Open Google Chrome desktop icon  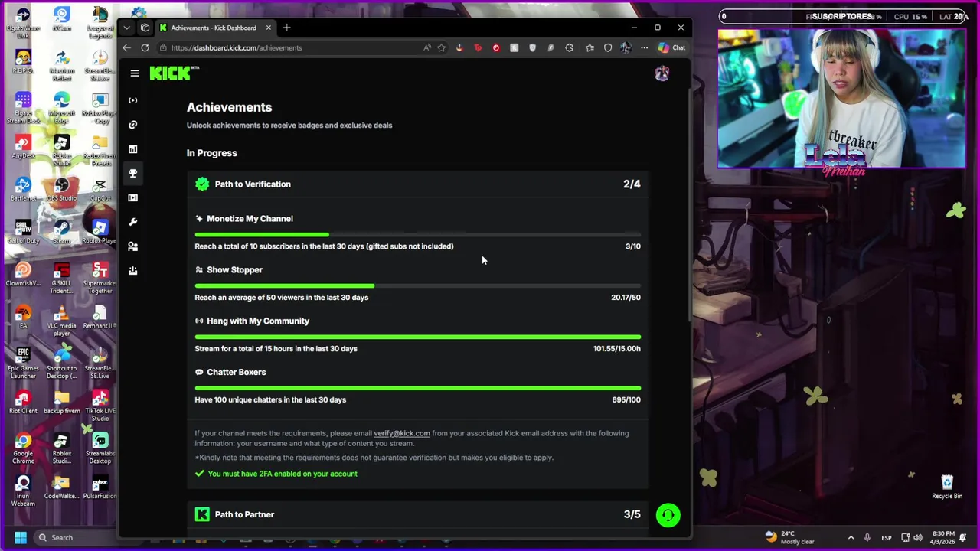tap(23, 447)
